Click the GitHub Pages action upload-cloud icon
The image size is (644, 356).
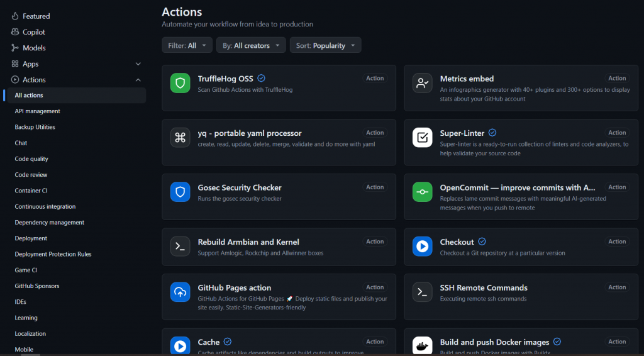point(180,292)
